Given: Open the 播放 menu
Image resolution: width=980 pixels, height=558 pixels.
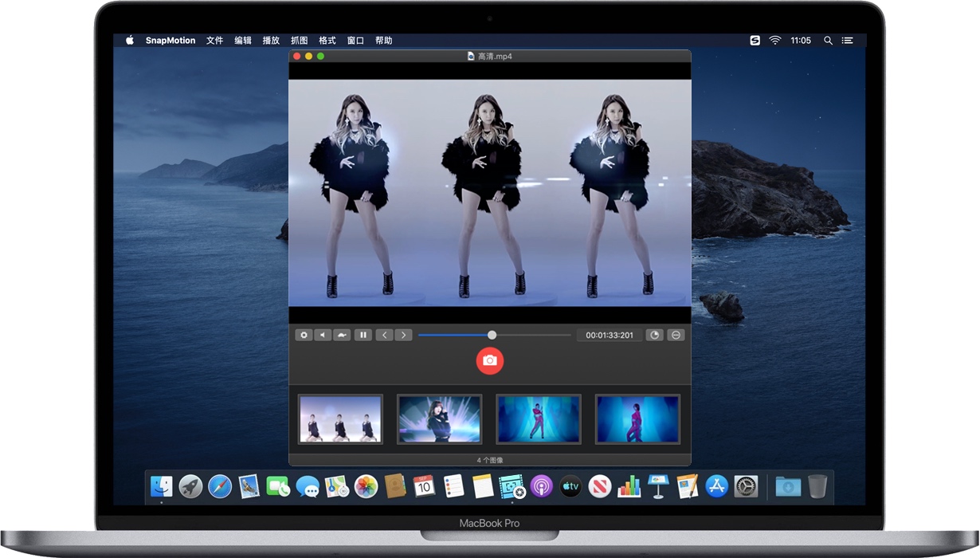Looking at the screenshot, I should tap(271, 40).
